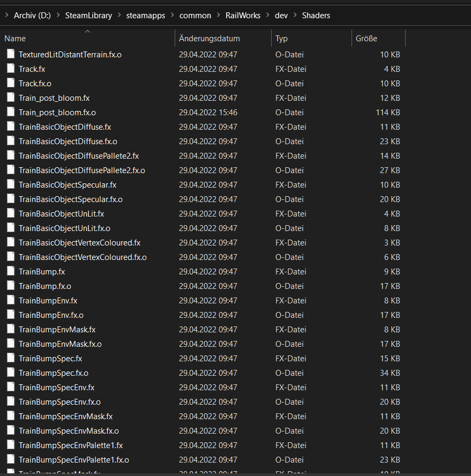Click the 114 KB size value

[x=388, y=113]
